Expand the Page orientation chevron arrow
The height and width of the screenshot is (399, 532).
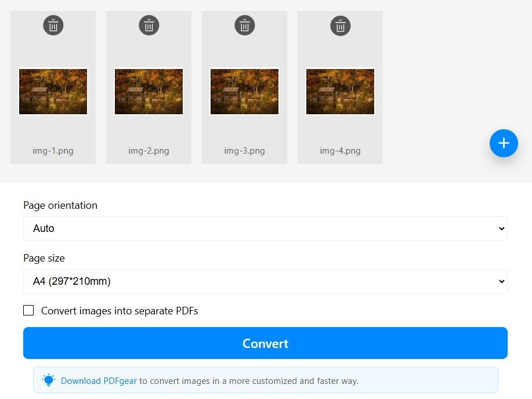[x=501, y=228]
